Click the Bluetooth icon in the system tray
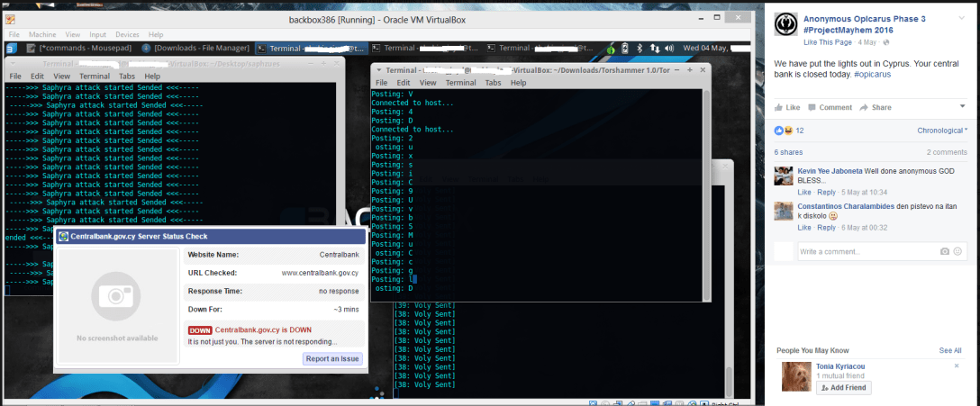Screen dimensions: 980x406 click(x=639, y=48)
